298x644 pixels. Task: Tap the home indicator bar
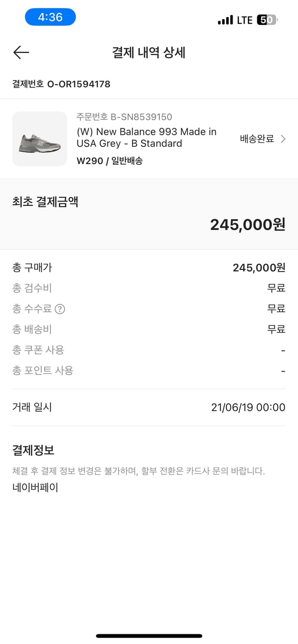pyautogui.click(x=149, y=635)
